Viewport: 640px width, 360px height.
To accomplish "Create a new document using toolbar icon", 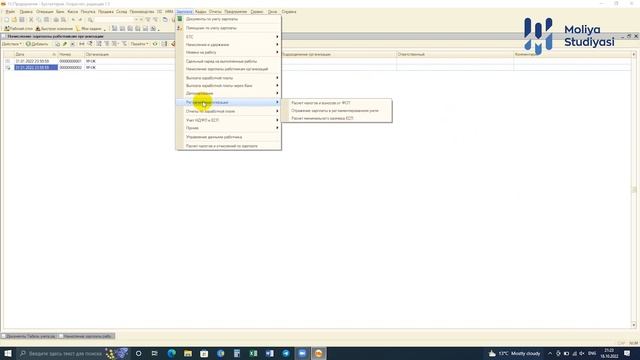I will click(6, 20).
